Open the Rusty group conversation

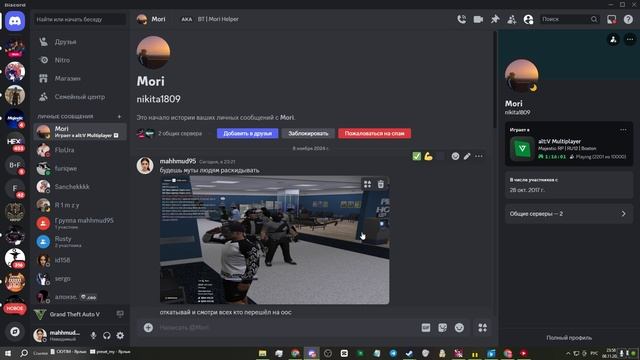click(x=80, y=242)
